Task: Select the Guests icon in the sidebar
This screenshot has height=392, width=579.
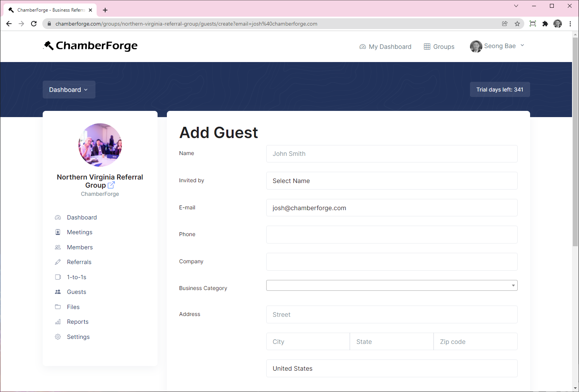Action: (58, 292)
